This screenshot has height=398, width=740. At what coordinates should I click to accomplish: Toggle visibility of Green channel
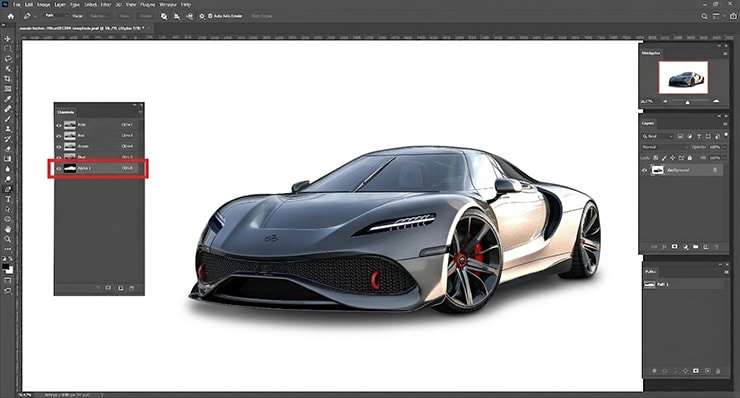[59, 147]
